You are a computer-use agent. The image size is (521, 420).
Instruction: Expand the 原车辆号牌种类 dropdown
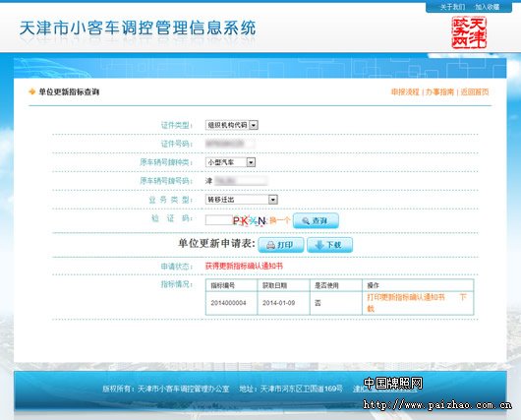click(251, 162)
